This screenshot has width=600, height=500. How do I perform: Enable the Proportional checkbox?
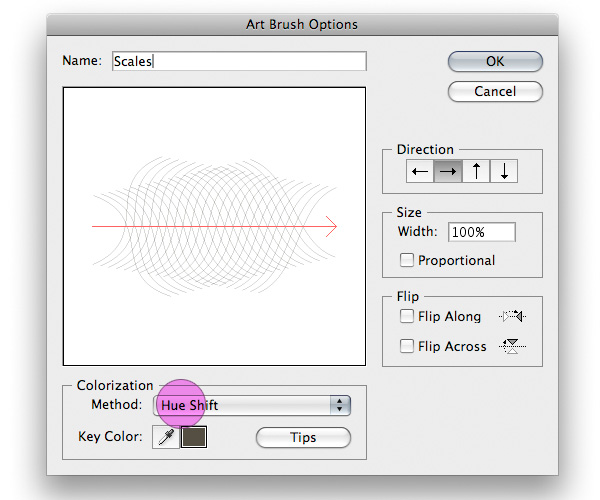(x=406, y=260)
